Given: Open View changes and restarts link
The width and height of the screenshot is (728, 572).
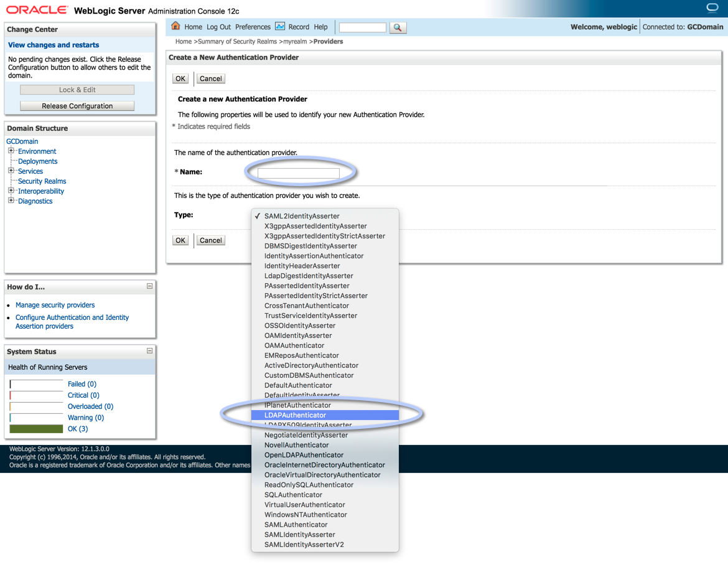Looking at the screenshot, I should [54, 45].
